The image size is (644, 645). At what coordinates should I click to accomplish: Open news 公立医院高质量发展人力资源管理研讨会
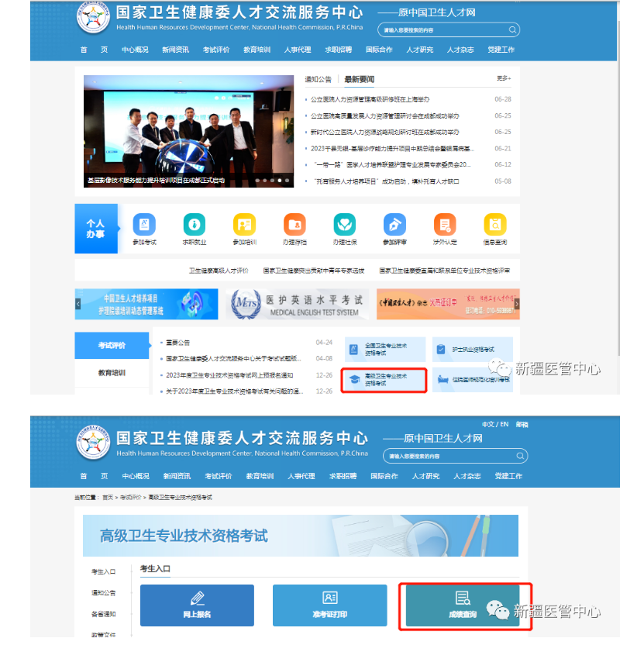click(384, 116)
